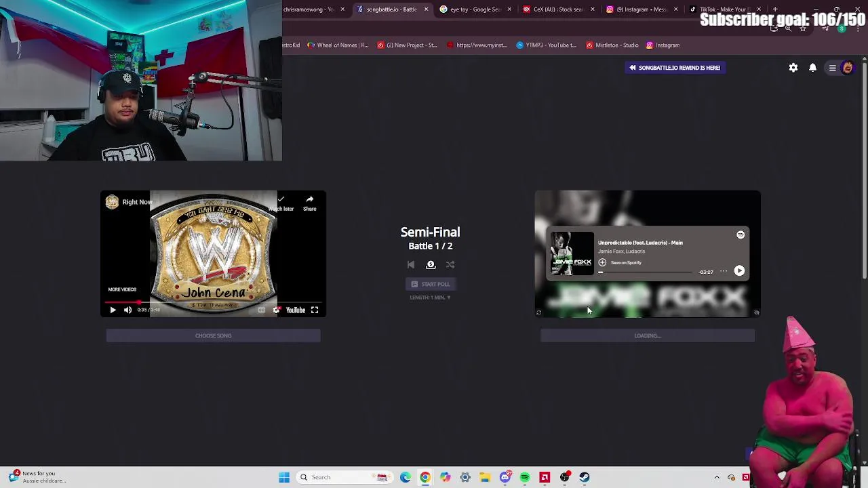This screenshot has height=488, width=868.
Task: Click the Spotify logo in the embed
Action: coord(741,235)
